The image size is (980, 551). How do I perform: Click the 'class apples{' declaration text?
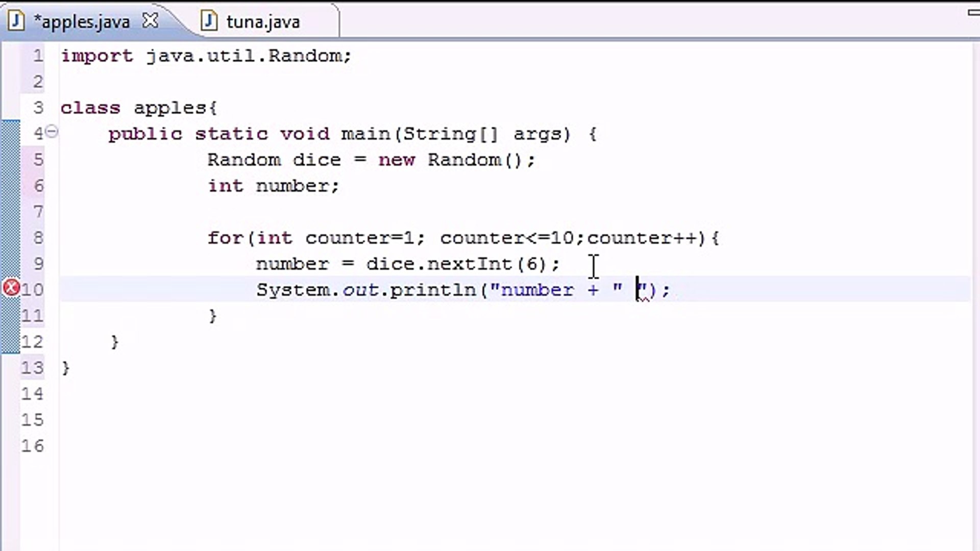pos(139,108)
